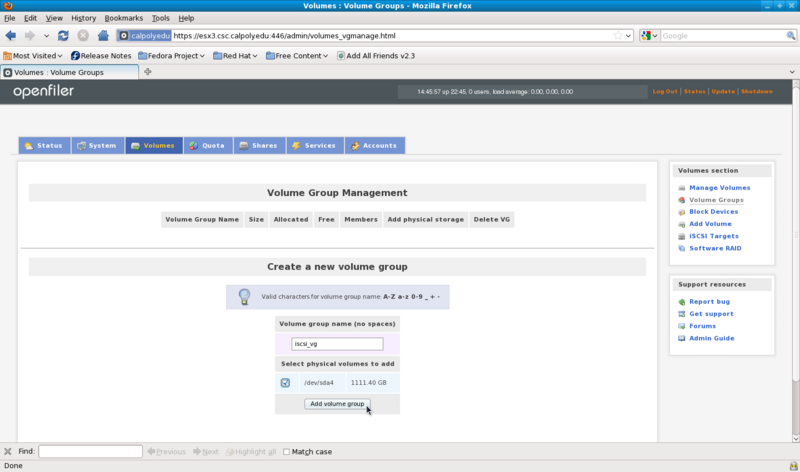Click the address bar URL field
The height and width of the screenshot is (472, 800).
coord(392,36)
